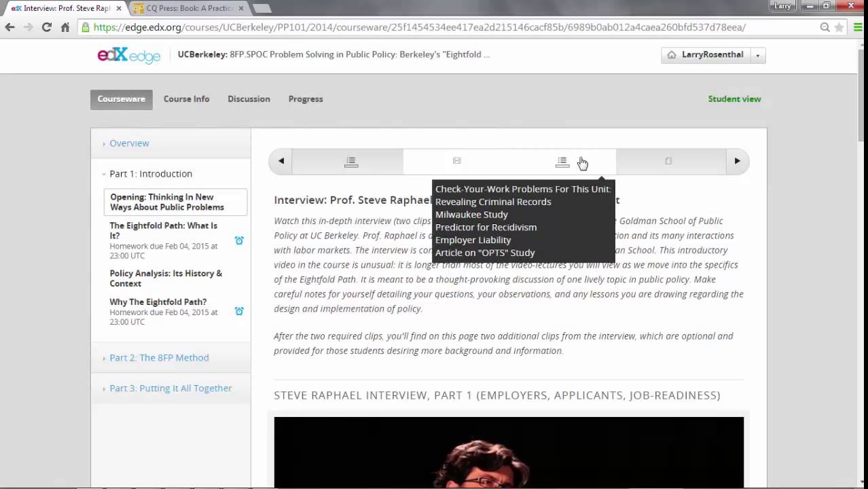Open The Eightfold Path: What Is It? subsection
This screenshot has width=868, height=489.
(x=164, y=231)
